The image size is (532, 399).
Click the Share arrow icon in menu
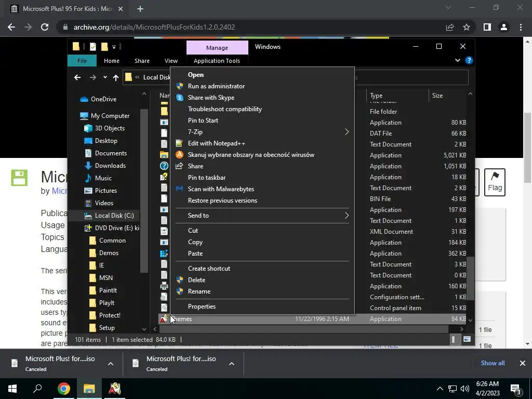coord(179,166)
